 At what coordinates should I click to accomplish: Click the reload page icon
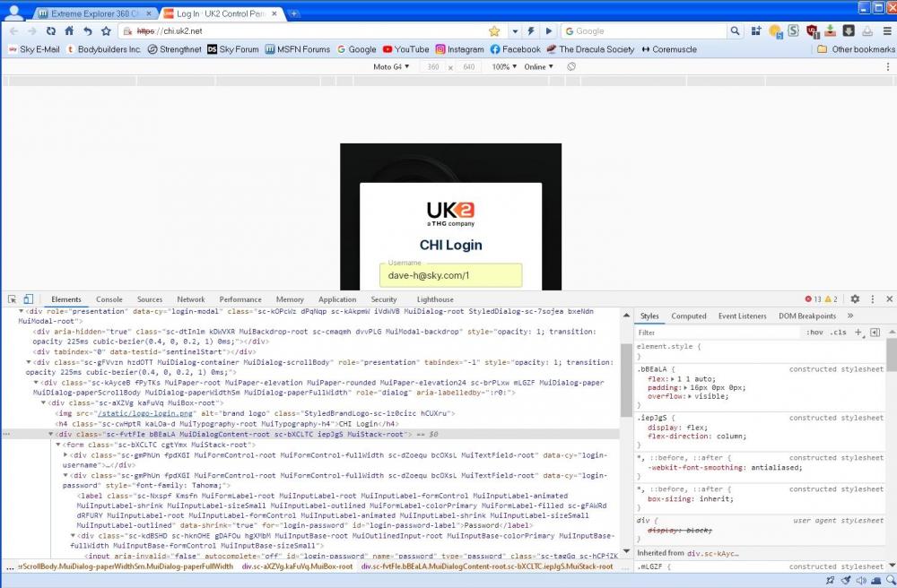[x=51, y=31]
